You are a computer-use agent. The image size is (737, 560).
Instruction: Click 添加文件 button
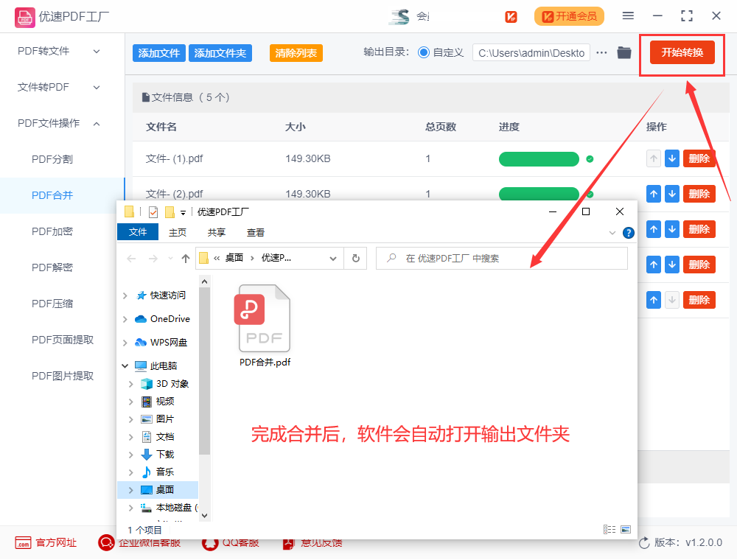point(159,53)
